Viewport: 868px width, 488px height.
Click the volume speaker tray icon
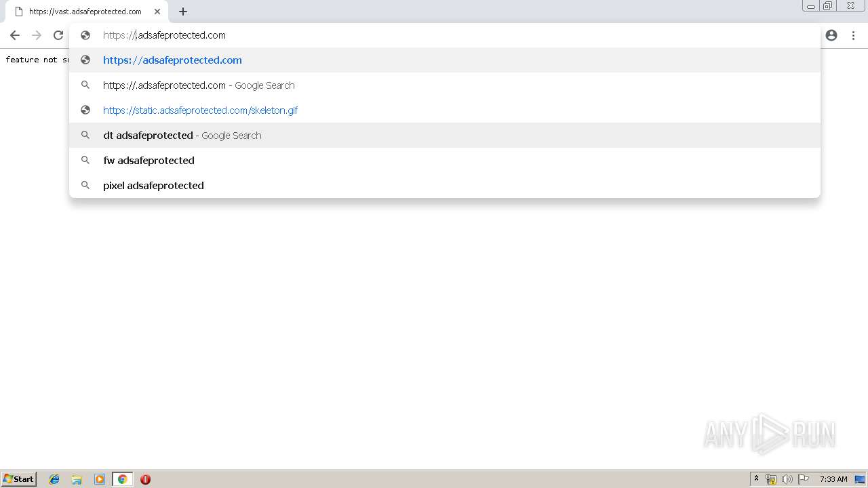[787, 479]
